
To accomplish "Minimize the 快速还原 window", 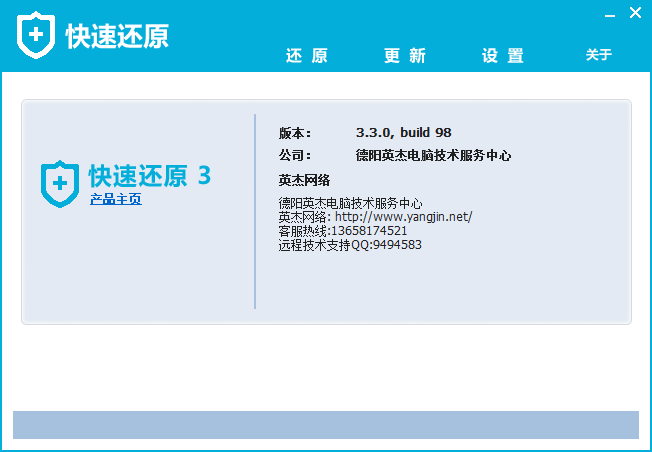I will (x=606, y=13).
